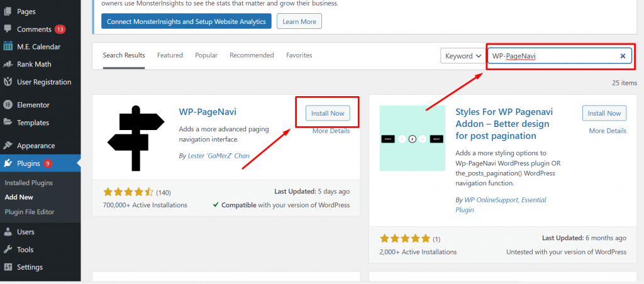Viewport: 644px width, 284px height.
Task: Open More Details for Styles Addon
Action: point(608,131)
